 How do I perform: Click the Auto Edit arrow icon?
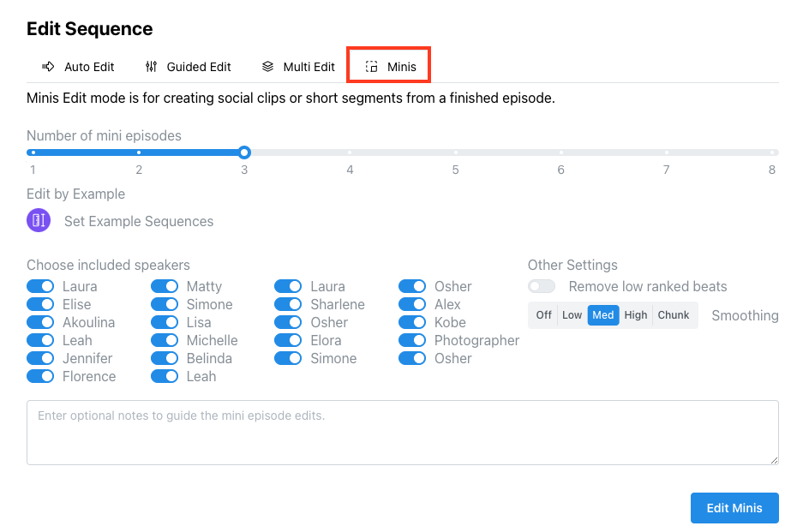[48, 67]
